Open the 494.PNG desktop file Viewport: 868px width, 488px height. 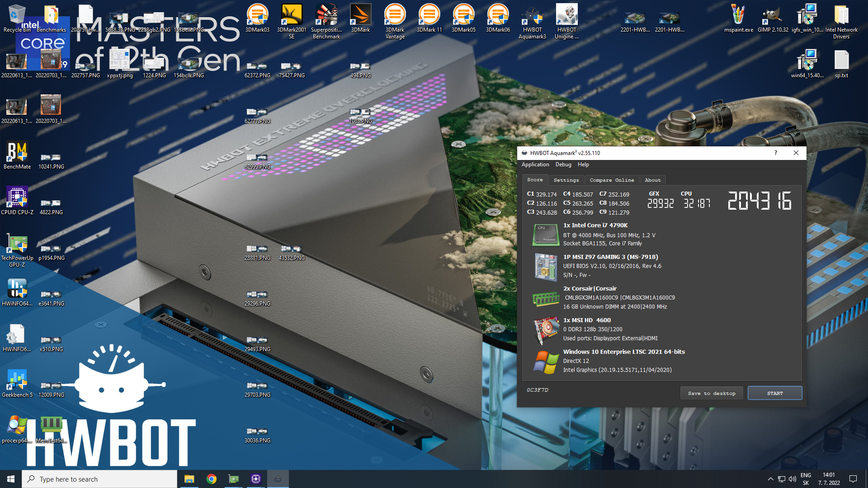coord(360,70)
